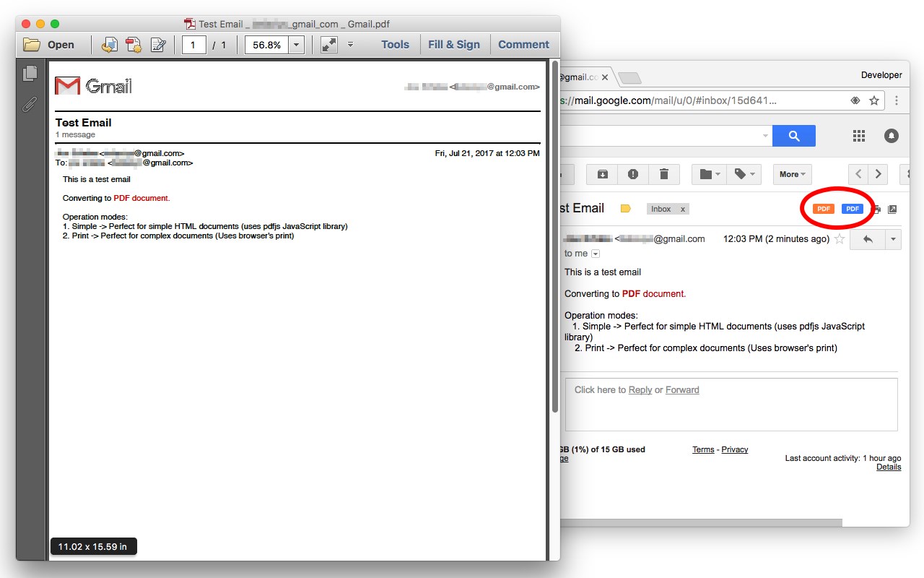Report spam with the exclamation icon
This screenshot has height=578, width=924.
point(633,174)
